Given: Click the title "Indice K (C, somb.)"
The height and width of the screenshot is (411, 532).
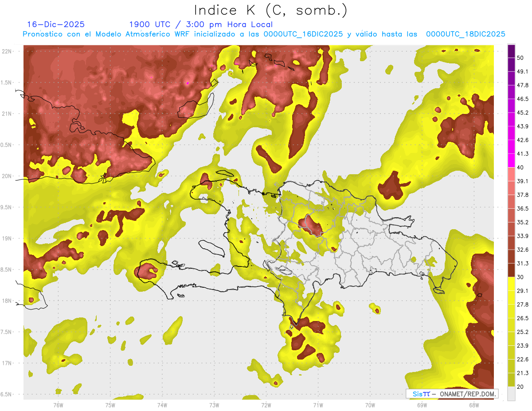Looking at the screenshot, I should tap(270, 10).
